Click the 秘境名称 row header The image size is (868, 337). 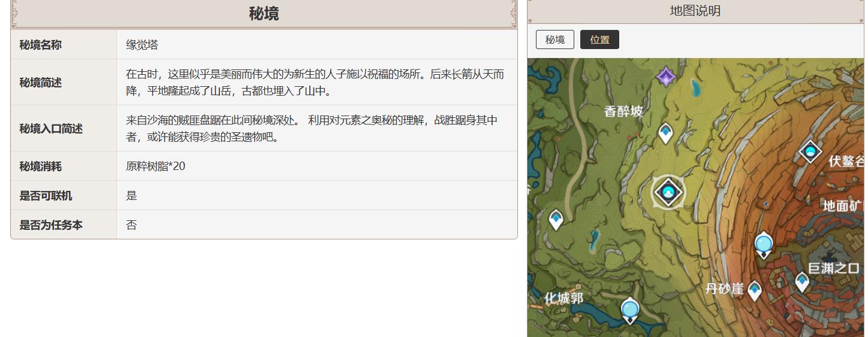(64, 45)
